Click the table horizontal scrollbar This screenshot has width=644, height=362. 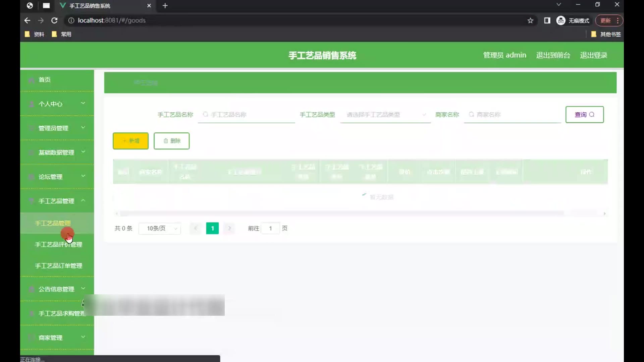click(342, 214)
